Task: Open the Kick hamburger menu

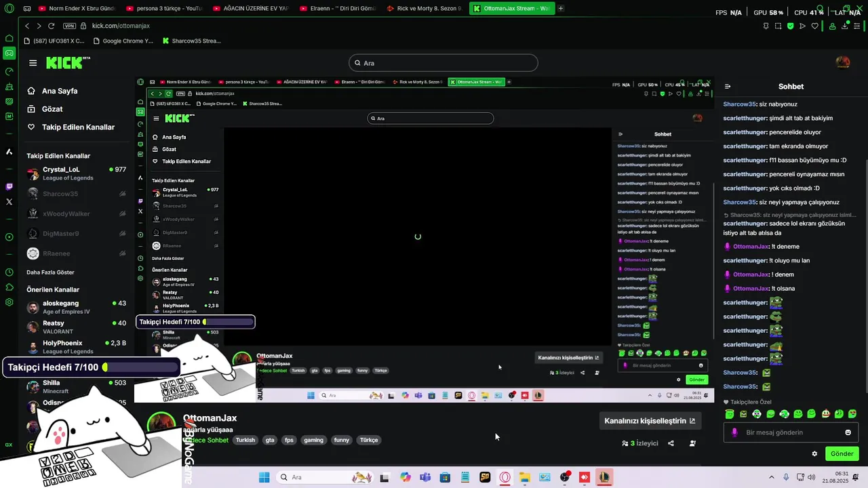Action: [x=33, y=63]
